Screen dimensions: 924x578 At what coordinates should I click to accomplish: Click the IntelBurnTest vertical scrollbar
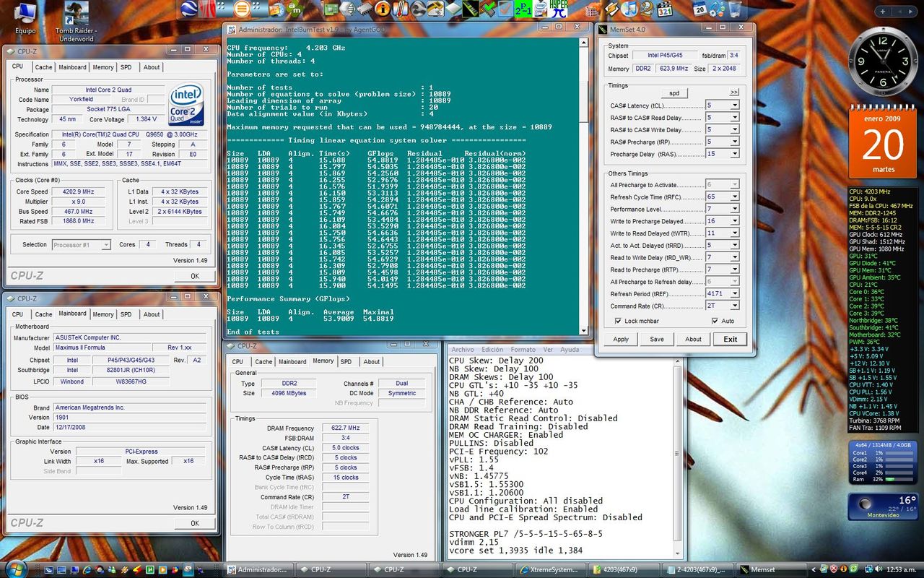[x=583, y=186]
